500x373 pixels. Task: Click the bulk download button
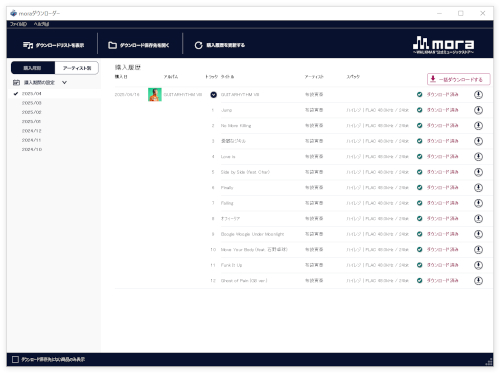tap(459, 79)
